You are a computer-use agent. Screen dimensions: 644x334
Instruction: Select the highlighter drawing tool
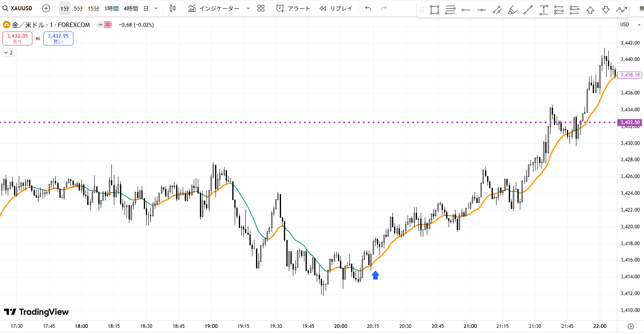coord(512,10)
